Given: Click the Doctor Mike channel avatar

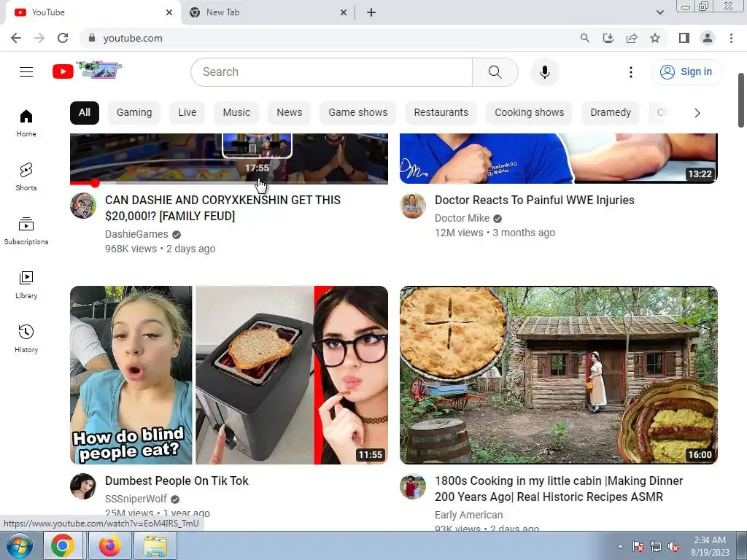Looking at the screenshot, I should (413, 206).
